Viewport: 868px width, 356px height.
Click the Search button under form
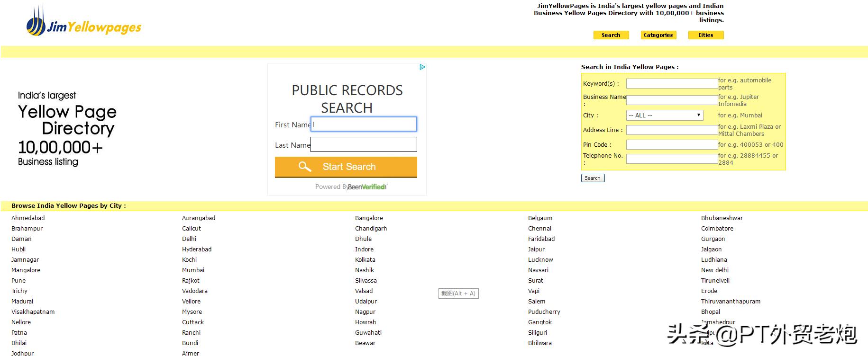coord(593,178)
